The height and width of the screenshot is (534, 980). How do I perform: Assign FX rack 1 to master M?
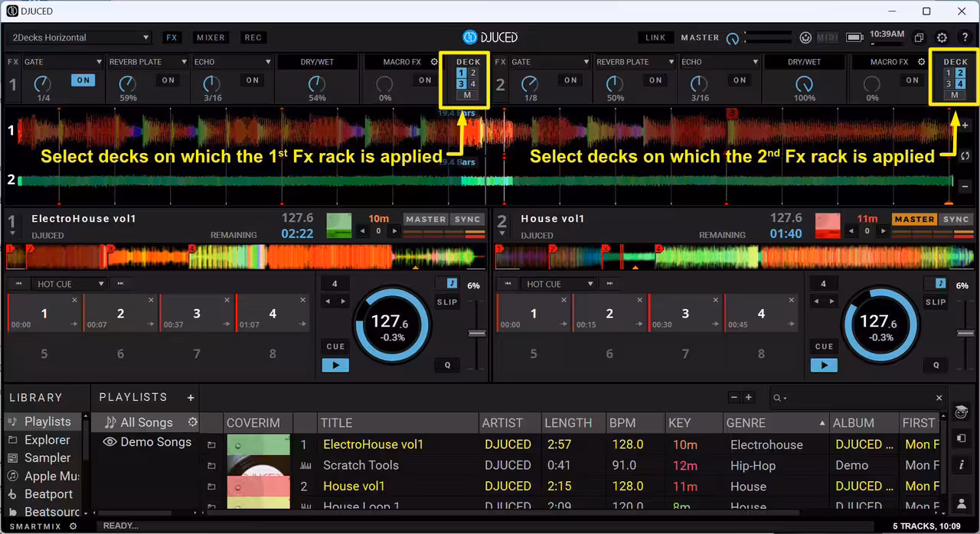(x=468, y=96)
